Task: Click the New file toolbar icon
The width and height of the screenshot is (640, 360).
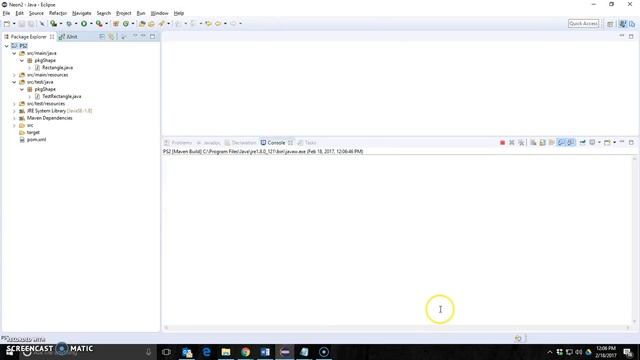Action: click(7, 24)
